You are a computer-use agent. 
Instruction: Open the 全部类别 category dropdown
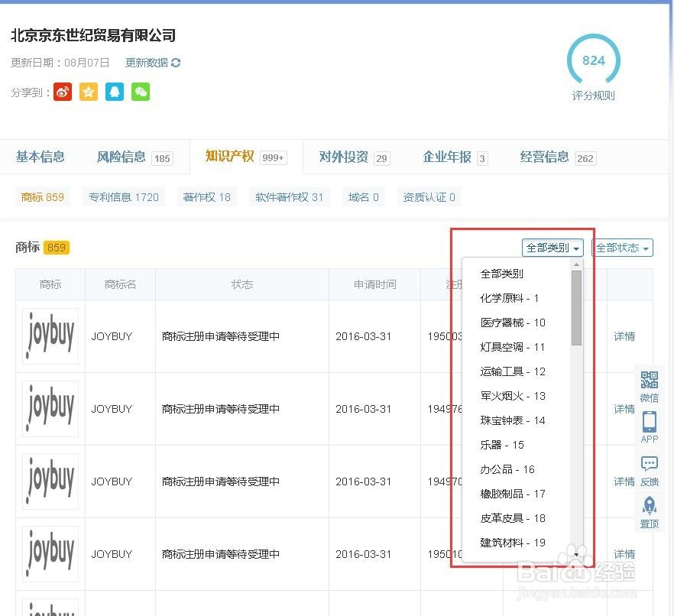[x=552, y=248]
